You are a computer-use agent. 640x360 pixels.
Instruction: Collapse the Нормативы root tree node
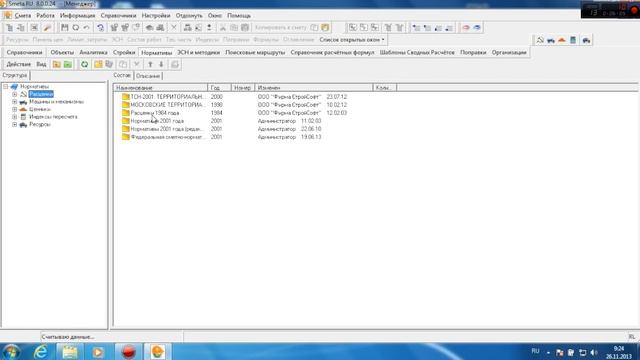6,87
